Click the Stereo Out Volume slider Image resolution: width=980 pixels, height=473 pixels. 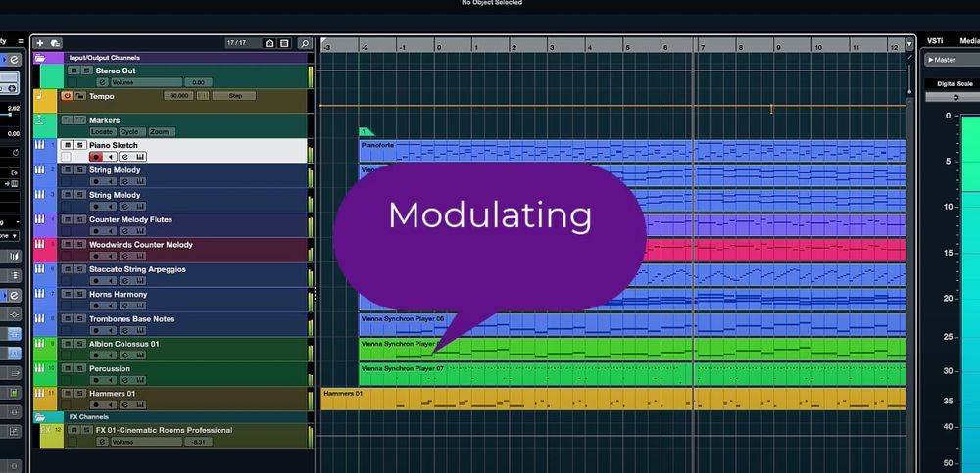(137, 82)
